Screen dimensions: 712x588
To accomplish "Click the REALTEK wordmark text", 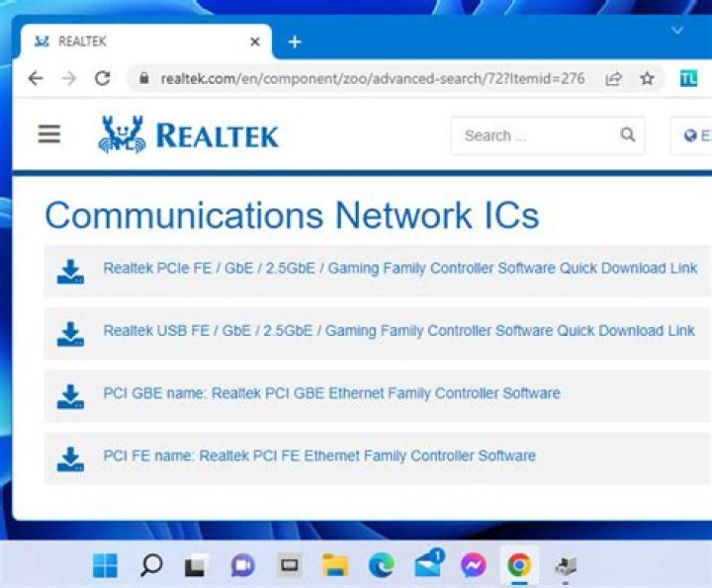I will point(217,135).
